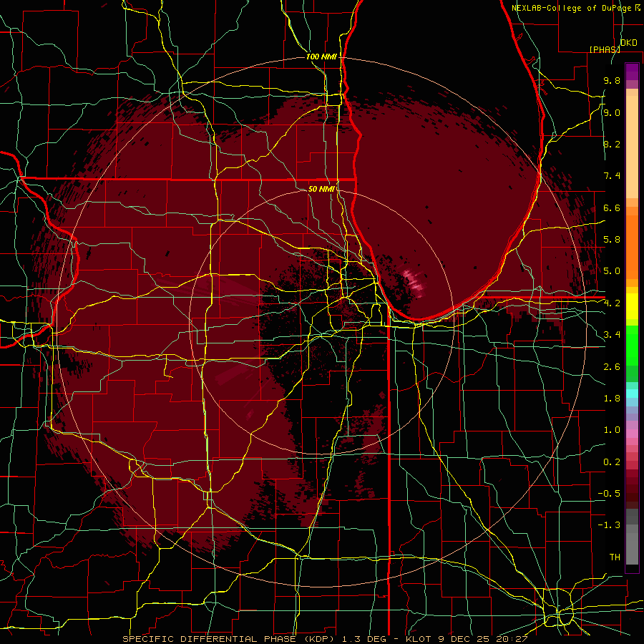Click the -1.3 scale value
Screen dimensions: 644x644
tap(609, 525)
